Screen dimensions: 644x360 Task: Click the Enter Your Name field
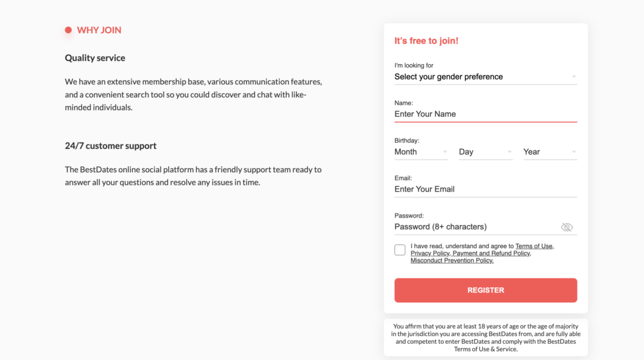[x=484, y=114]
